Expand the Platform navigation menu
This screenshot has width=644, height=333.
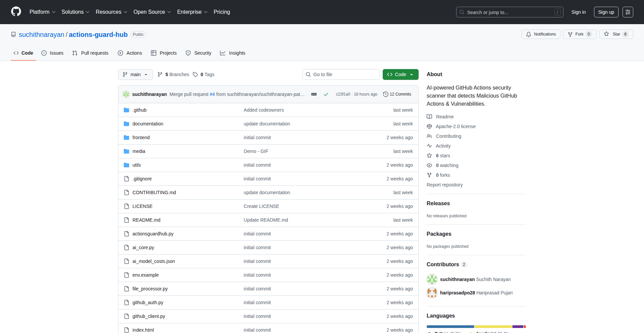pyautogui.click(x=42, y=12)
